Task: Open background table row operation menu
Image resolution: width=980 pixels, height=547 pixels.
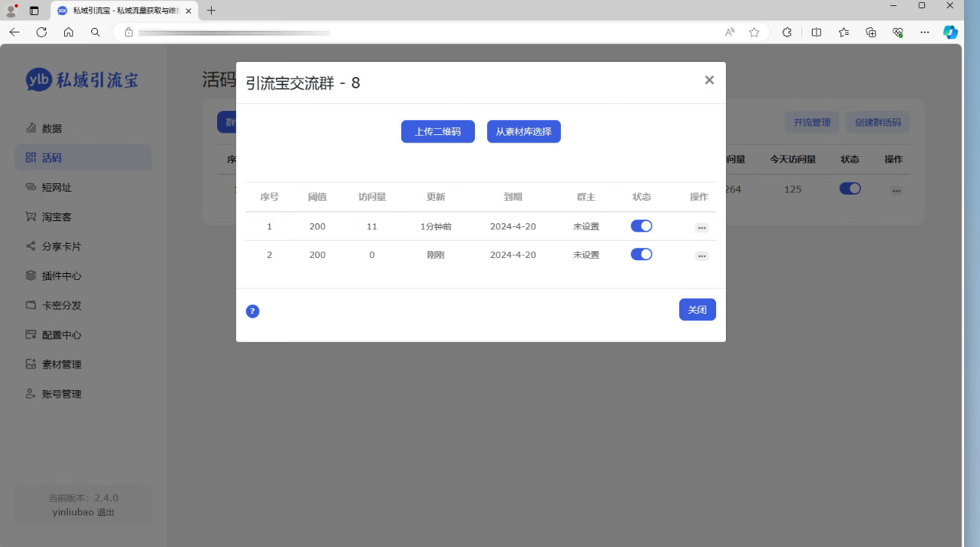Action: coord(896,191)
